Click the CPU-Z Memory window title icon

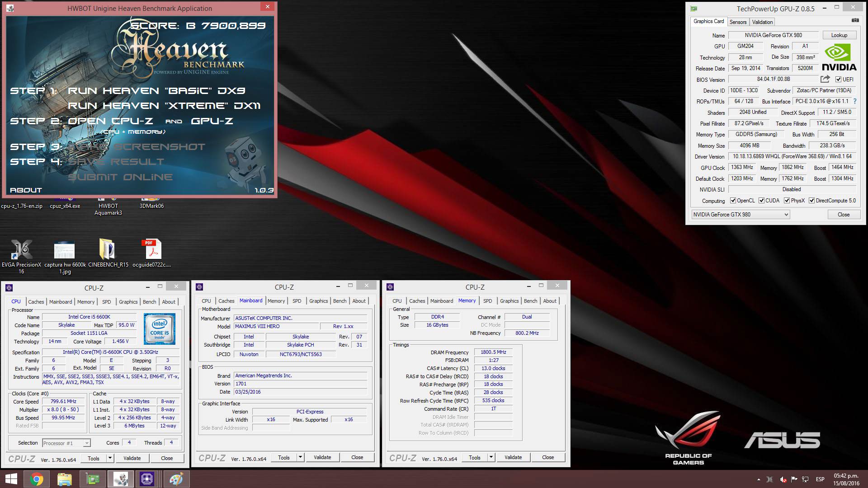click(x=390, y=287)
